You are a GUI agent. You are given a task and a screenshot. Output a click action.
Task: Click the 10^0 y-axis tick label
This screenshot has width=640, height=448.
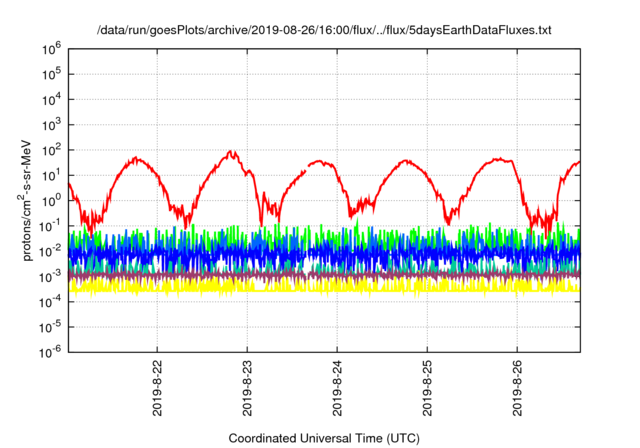tap(51, 201)
